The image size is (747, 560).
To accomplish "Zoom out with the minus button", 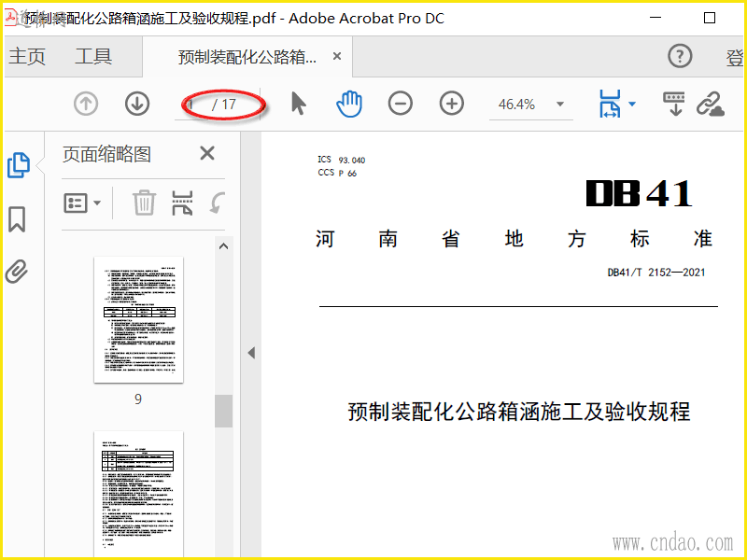I will coord(401,104).
